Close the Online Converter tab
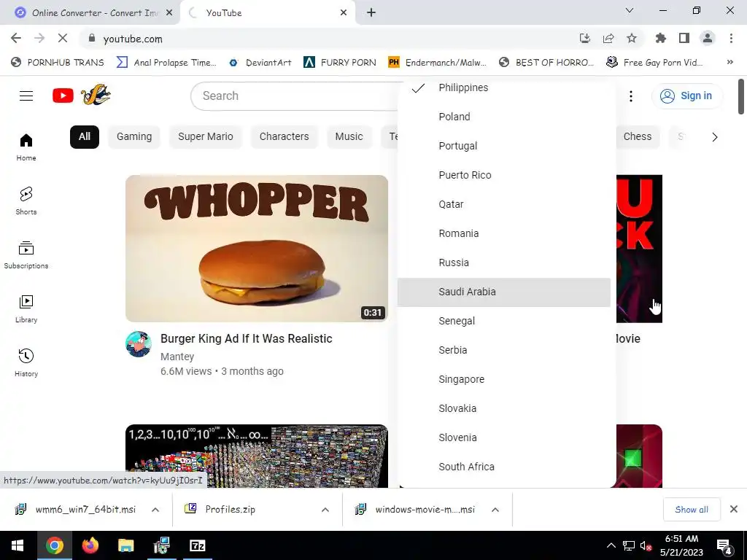747x560 pixels. point(169,13)
